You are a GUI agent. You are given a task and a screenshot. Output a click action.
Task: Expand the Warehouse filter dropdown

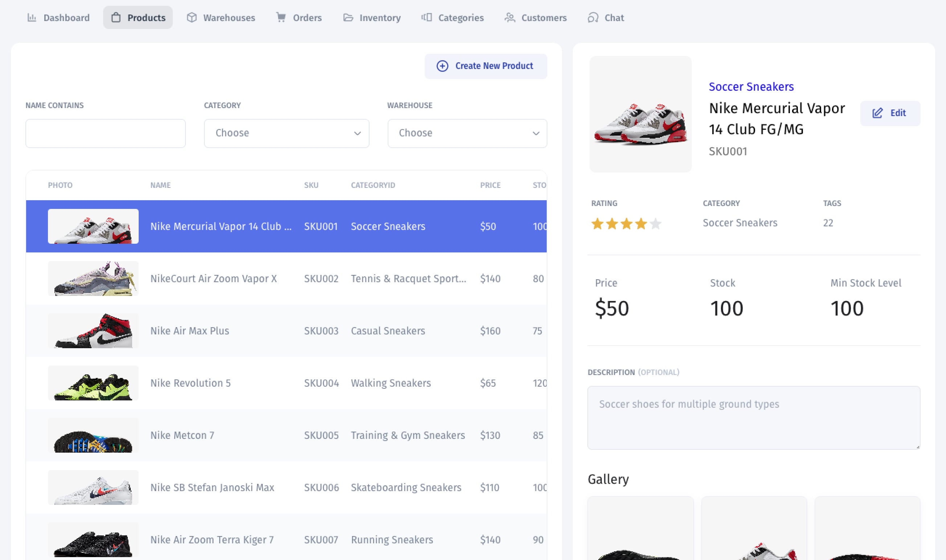tap(467, 133)
